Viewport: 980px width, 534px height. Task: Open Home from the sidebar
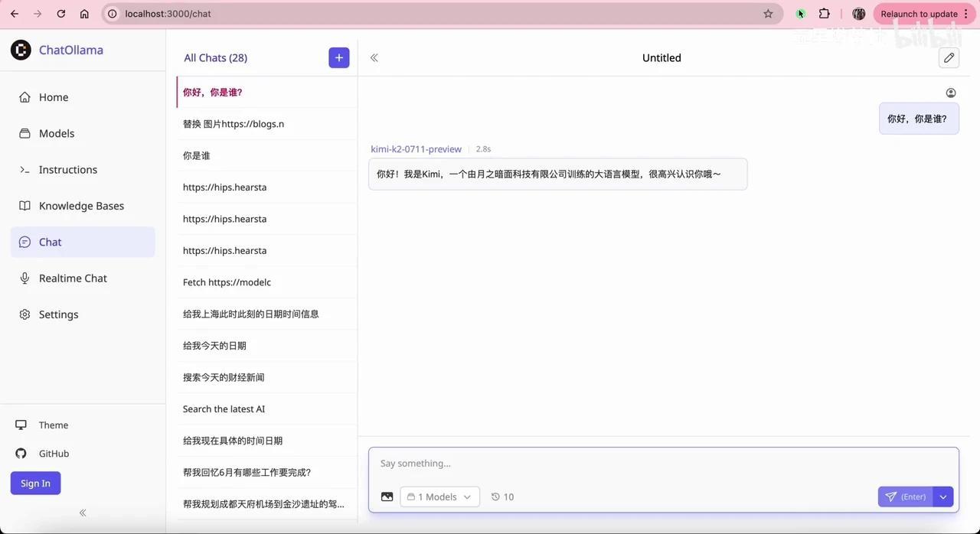[x=83, y=97]
